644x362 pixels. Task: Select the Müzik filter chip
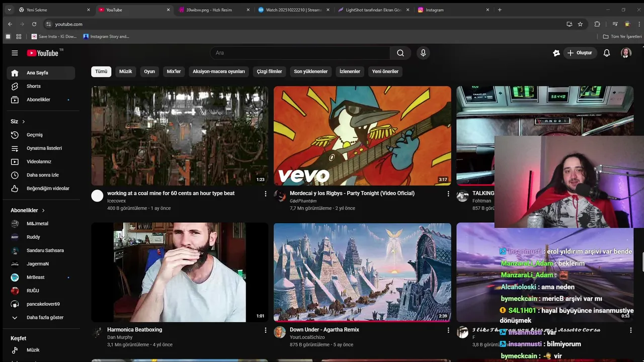[126, 71]
